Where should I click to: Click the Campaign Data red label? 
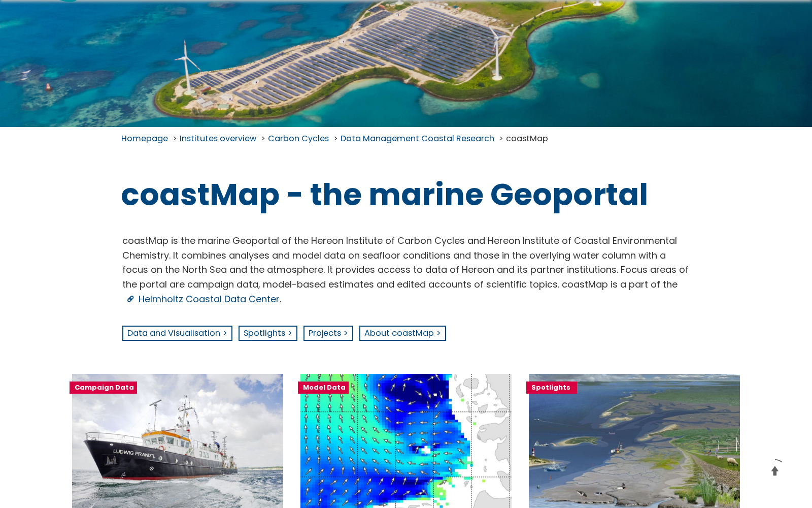(104, 388)
